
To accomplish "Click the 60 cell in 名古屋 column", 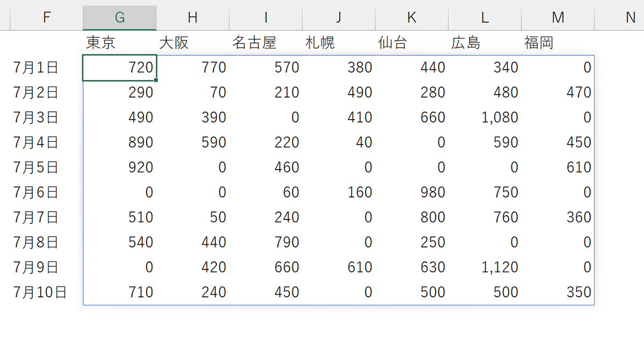I will 266,192.
